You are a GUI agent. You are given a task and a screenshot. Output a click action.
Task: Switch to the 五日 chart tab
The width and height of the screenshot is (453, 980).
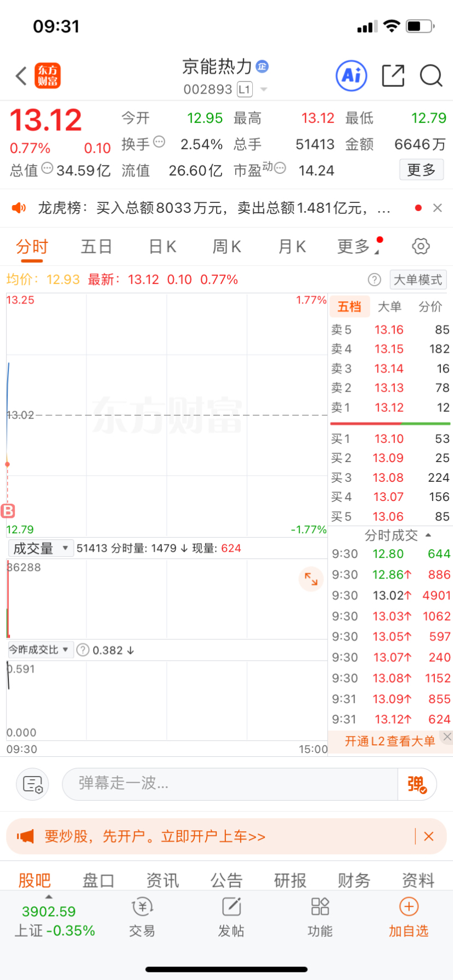[x=96, y=247]
